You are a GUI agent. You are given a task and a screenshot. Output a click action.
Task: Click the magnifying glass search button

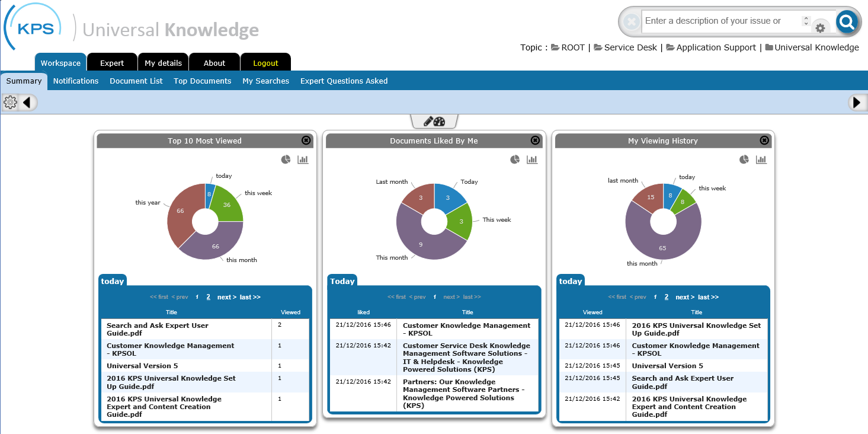[847, 23]
